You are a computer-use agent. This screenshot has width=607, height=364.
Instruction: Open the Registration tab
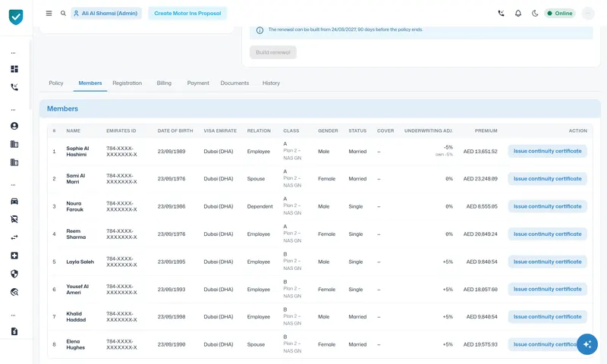(x=127, y=83)
